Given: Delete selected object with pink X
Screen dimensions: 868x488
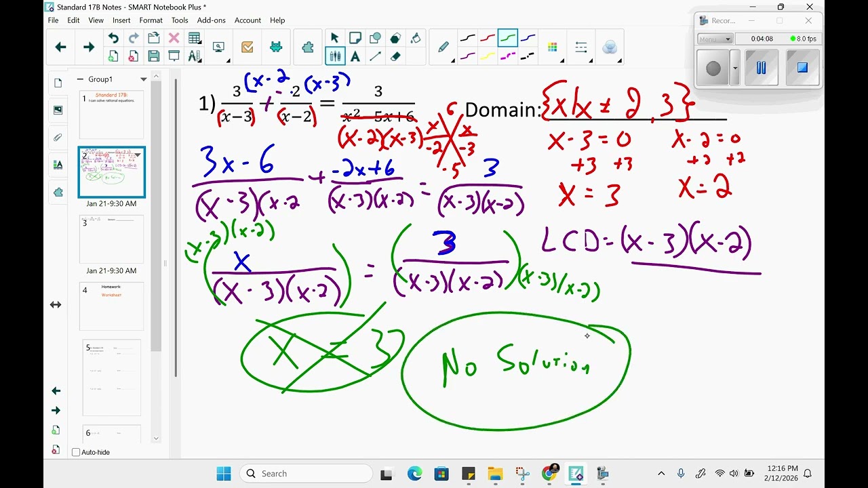Looking at the screenshot, I should click(174, 38).
